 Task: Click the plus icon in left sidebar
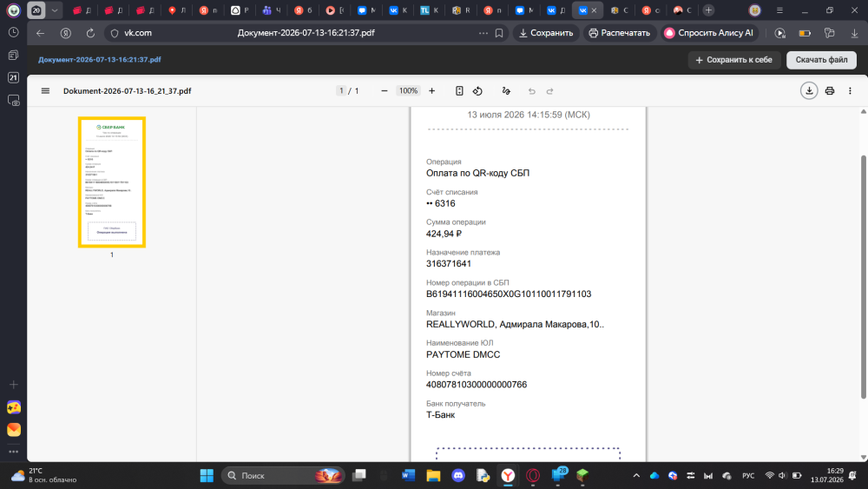pyautogui.click(x=13, y=384)
